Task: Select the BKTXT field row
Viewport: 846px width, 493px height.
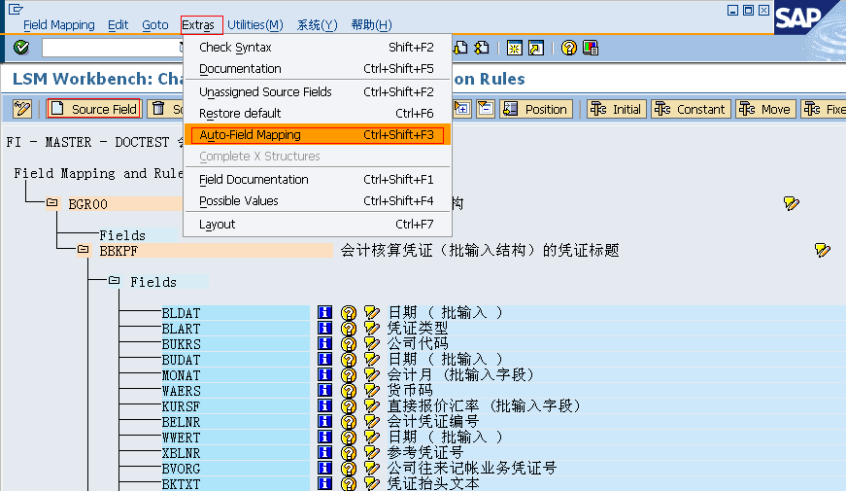Action: [x=235, y=484]
